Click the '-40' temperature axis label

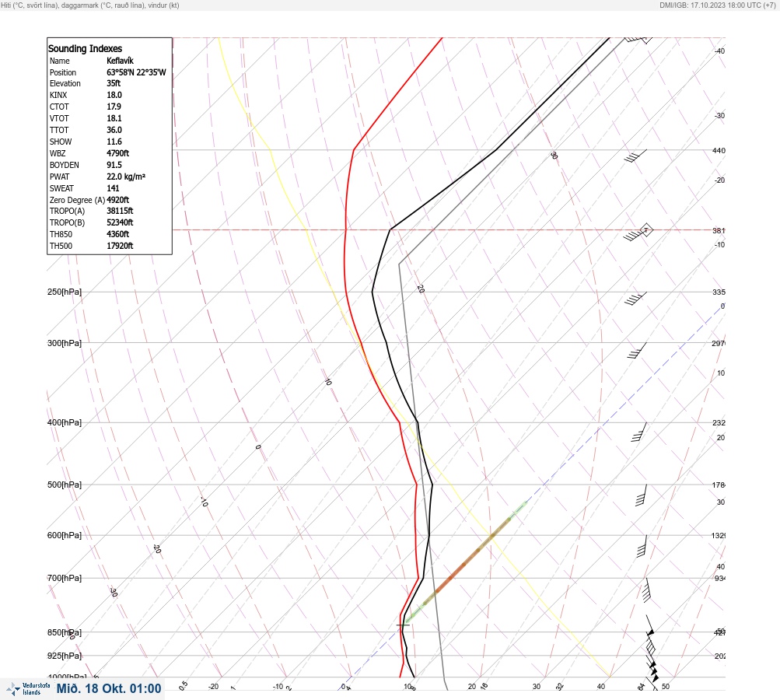720,51
